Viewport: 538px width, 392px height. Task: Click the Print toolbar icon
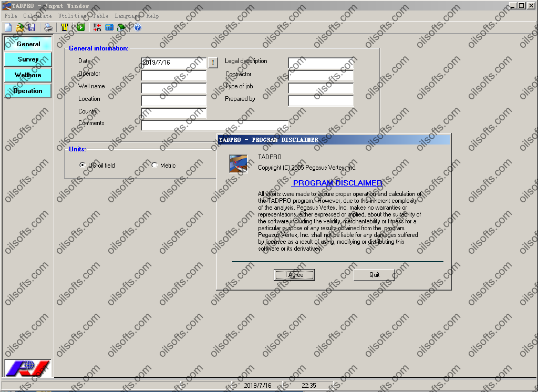[48, 27]
